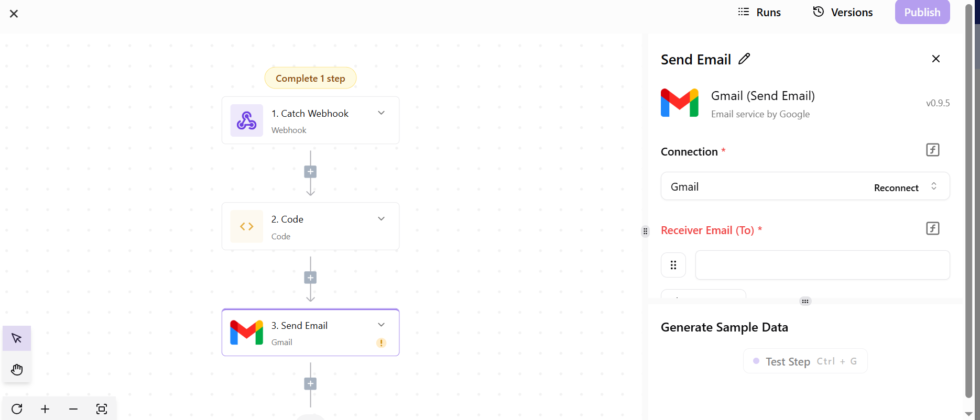Click the Test Step button

coord(805,361)
